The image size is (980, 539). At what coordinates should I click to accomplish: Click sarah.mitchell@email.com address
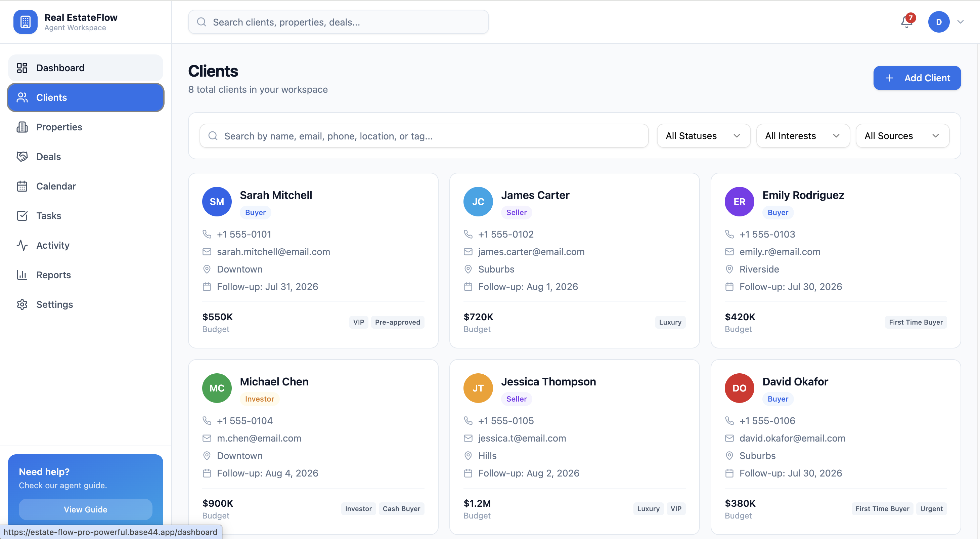click(x=273, y=252)
